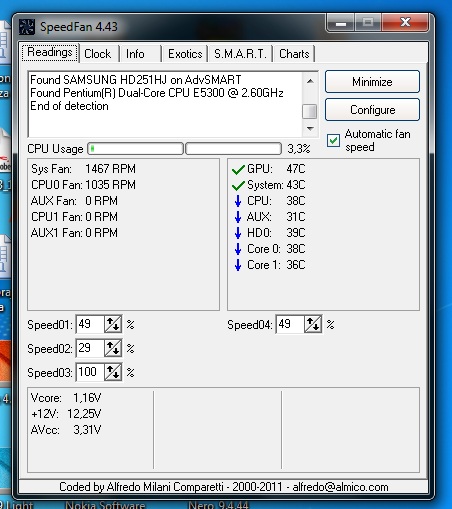Click the GPU temperature green checkmark icon

pos(238,169)
